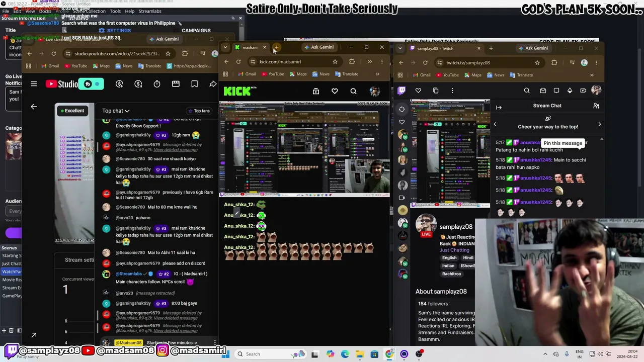Image resolution: width=644 pixels, height=362 pixels.
Task: Open Twitch search magnifier
Action: point(527,90)
